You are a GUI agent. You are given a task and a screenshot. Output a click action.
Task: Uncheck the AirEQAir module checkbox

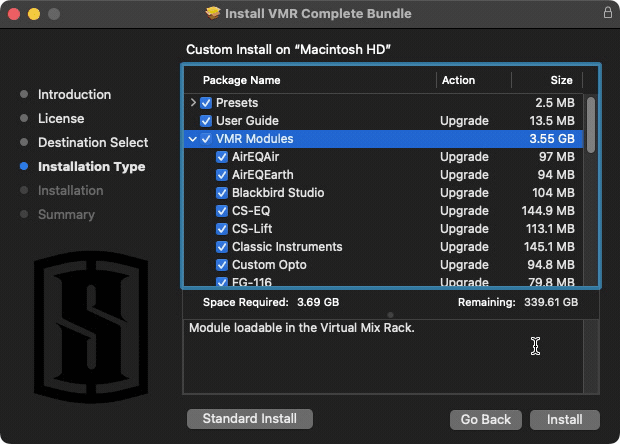[222, 157]
